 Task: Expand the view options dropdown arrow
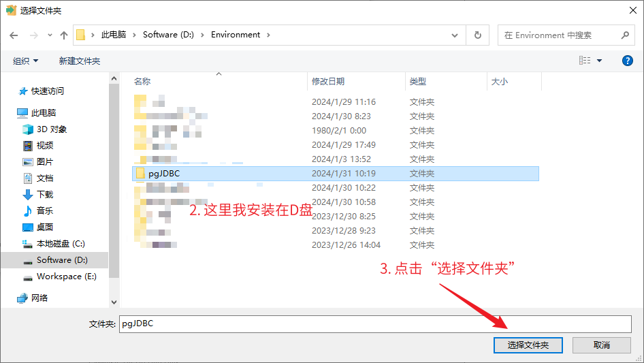pyautogui.click(x=600, y=61)
